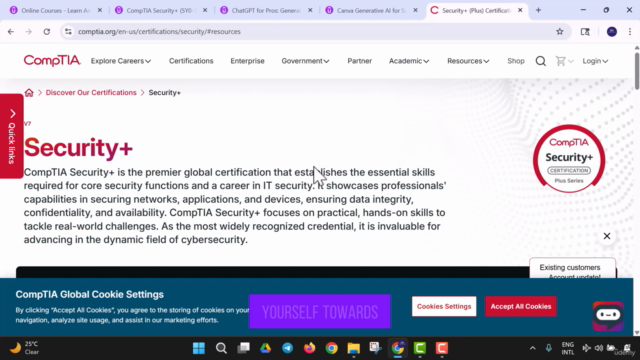Click the Security+ certification badge image
Screen dimensions: 640x360
569,158
